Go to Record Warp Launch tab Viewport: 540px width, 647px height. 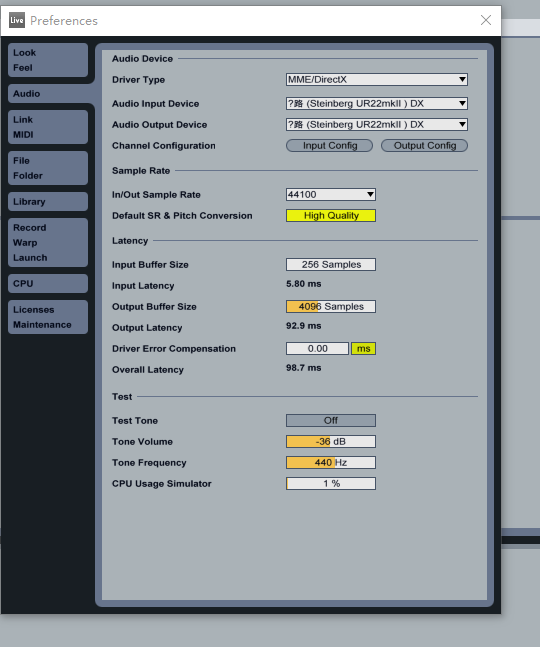tap(48, 243)
